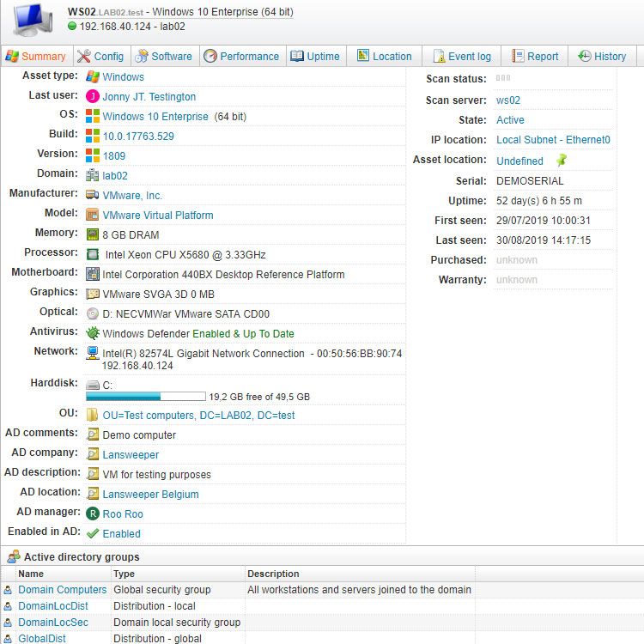
Task: Click the Windows flag icon beside Asset type
Action: (93, 76)
